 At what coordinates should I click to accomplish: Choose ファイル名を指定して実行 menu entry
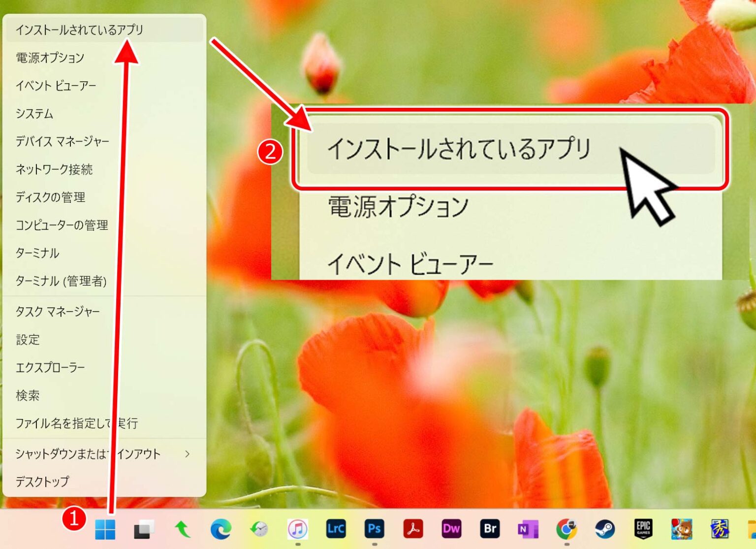point(104,423)
